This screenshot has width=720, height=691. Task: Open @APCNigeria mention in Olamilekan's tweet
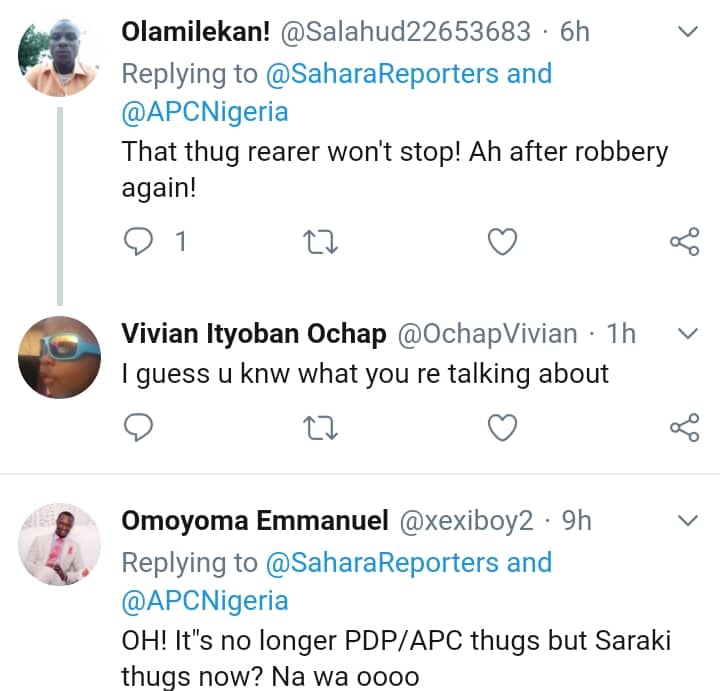click(x=204, y=112)
